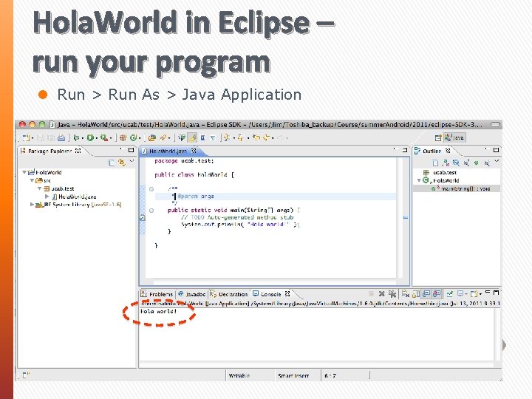This screenshot has width=532, height=399.
Task: Expand JRE System Library node
Action: pos(32,205)
